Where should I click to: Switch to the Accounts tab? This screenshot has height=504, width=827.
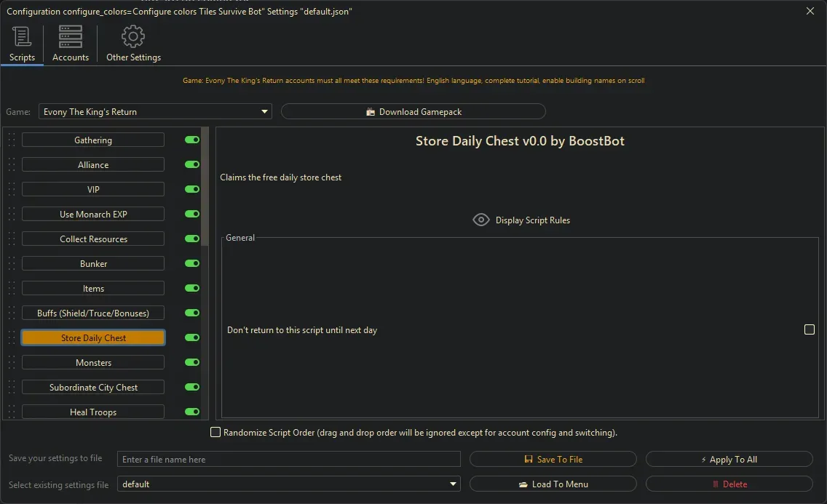[70, 43]
